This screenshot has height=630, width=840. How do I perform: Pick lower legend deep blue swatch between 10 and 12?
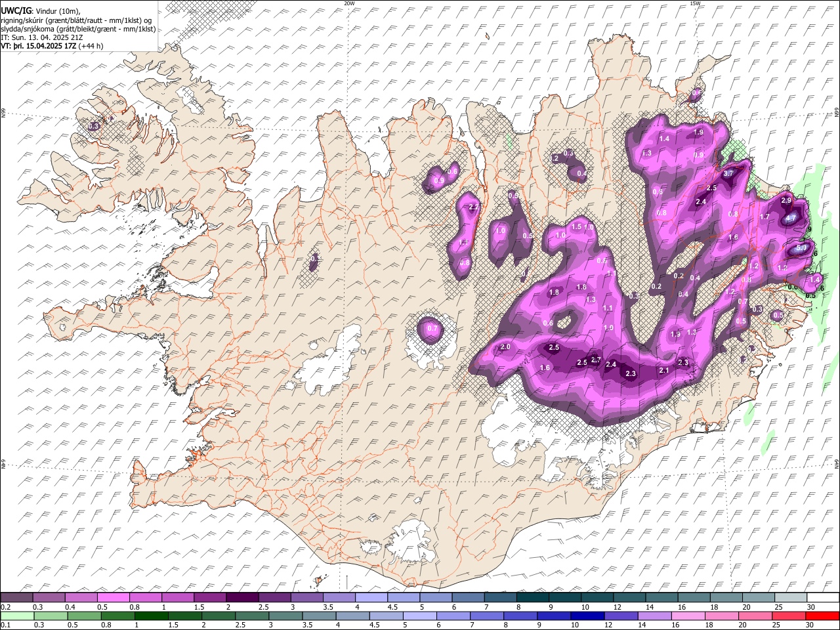pos(588,616)
